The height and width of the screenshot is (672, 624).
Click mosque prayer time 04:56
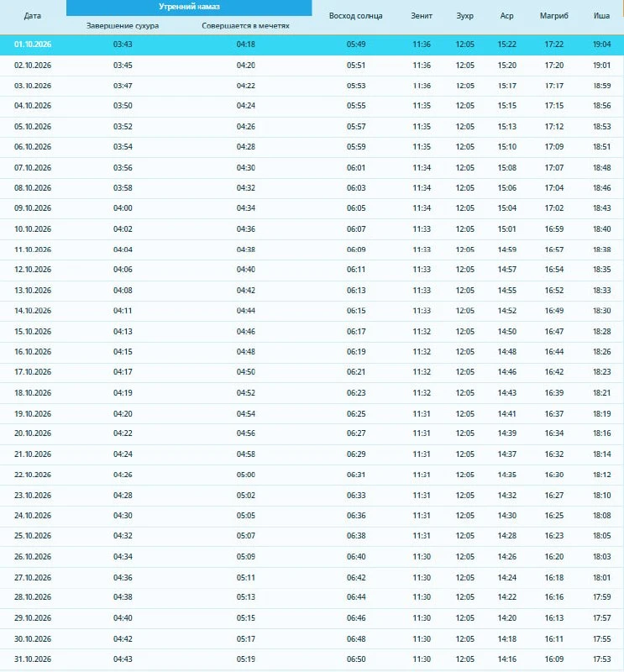click(245, 433)
